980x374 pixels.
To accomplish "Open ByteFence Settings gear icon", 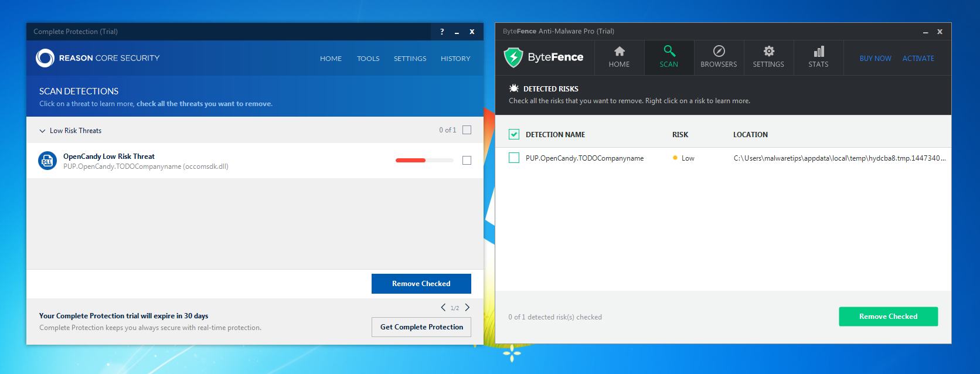I will coord(768,52).
